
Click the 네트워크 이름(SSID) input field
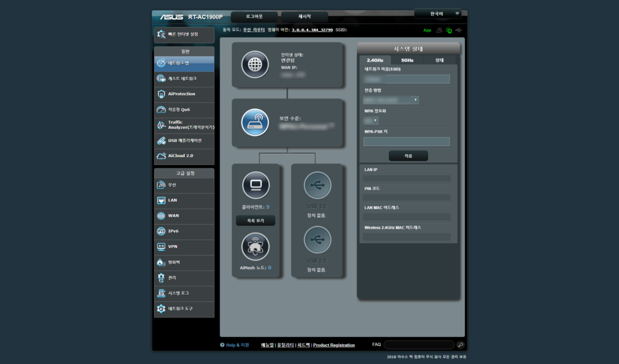coord(406,79)
